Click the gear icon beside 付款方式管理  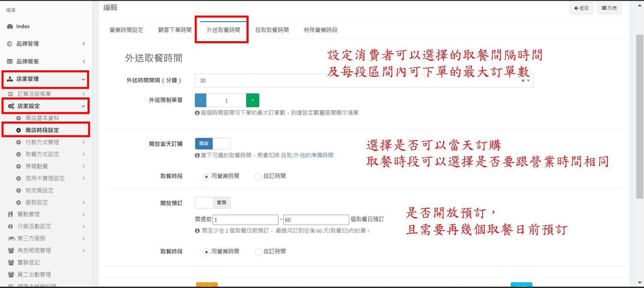tap(19, 142)
